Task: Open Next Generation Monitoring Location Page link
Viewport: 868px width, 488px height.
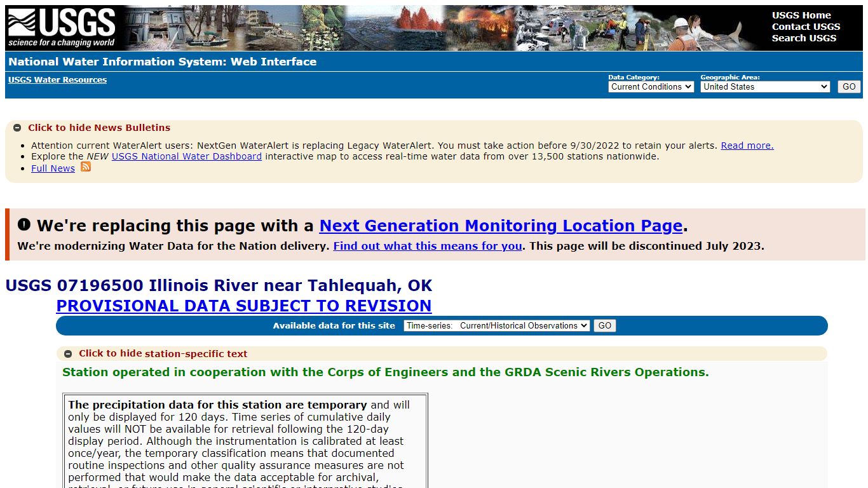Action: pyautogui.click(x=501, y=226)
